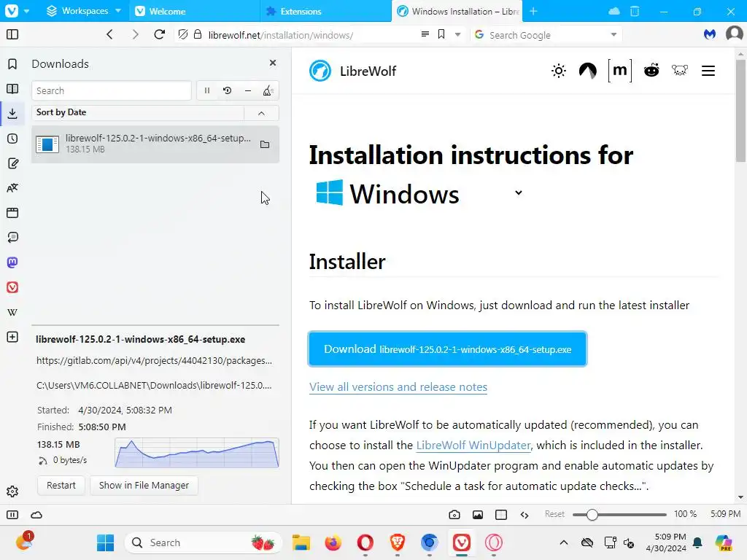This screenshot has height=560, width=747.
Task: Click the Restart download button
Action: point(61,485)
